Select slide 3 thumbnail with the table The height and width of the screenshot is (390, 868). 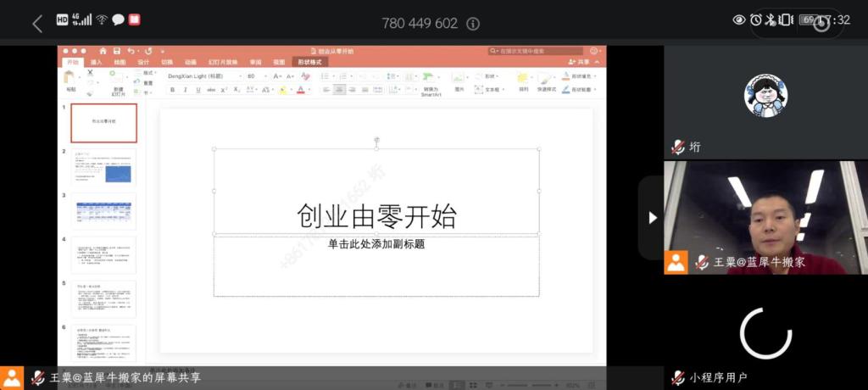pos(103,211)
